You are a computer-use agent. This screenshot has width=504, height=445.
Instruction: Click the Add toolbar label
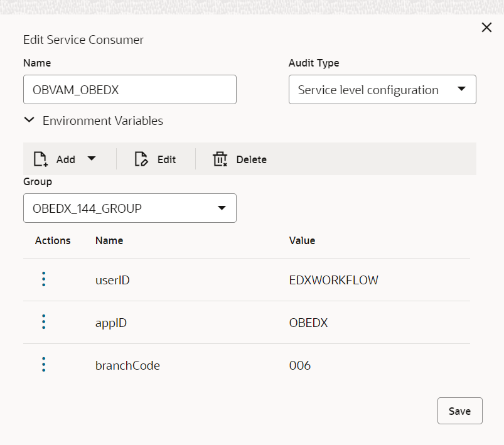coord(65,159)
